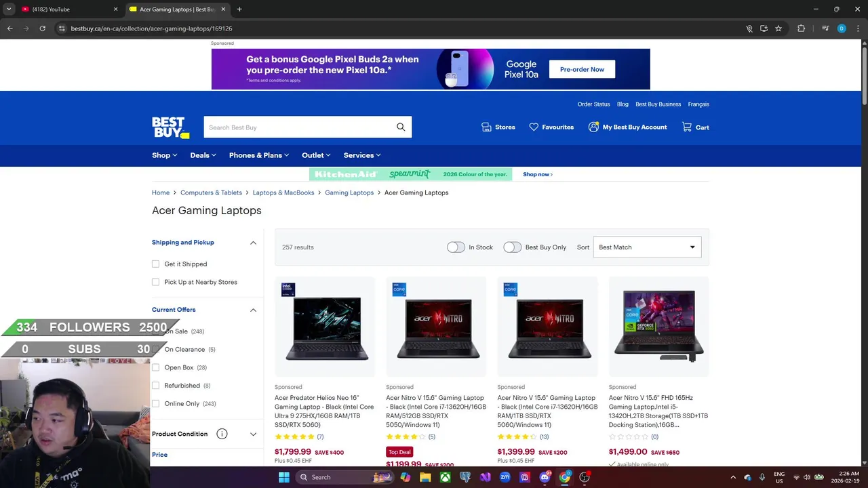Open Best Buy Business link
Screen dimensions: 868x488
point(658,104)
